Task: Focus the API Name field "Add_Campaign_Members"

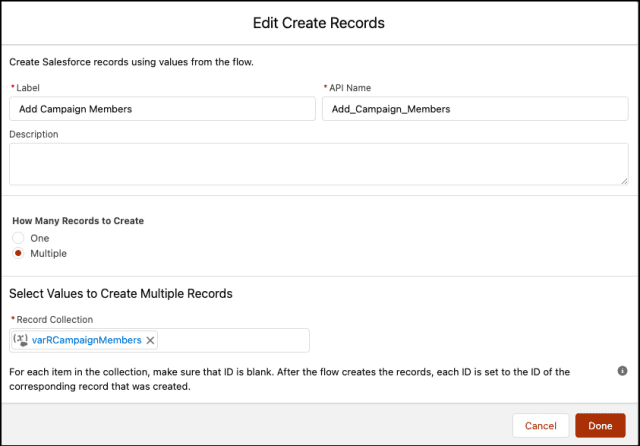Action: click(475, 109)
